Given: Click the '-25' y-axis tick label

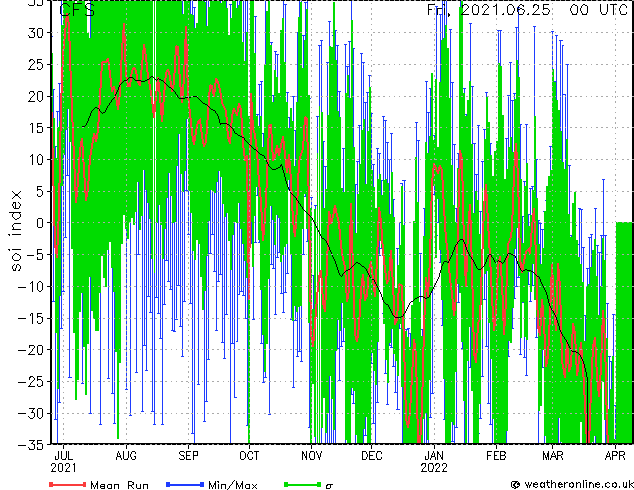Looking at the screenshot, I should (31, 382).
